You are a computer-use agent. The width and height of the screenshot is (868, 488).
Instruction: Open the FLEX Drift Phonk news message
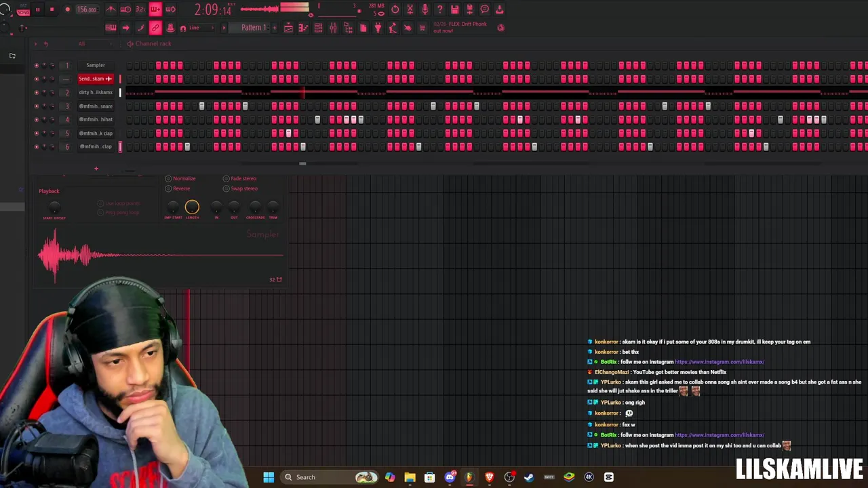point(460,27)
